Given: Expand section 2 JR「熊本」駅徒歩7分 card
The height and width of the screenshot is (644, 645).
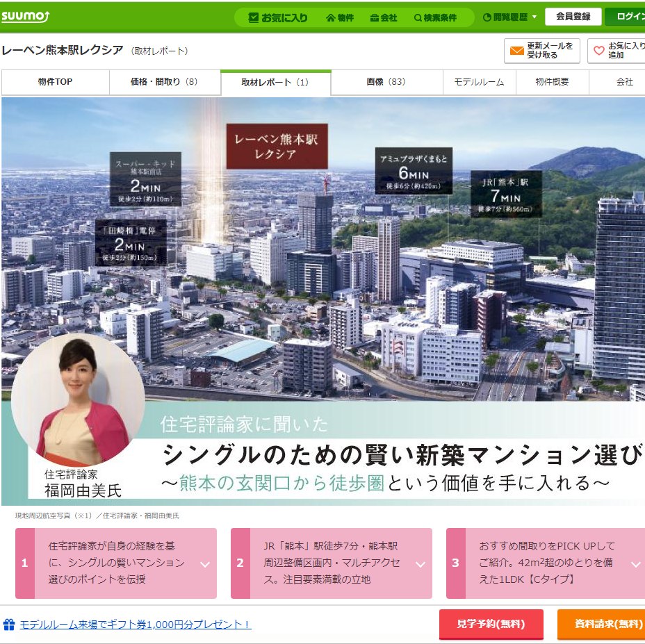Looking at the screenshot, I should coord(332,563).
